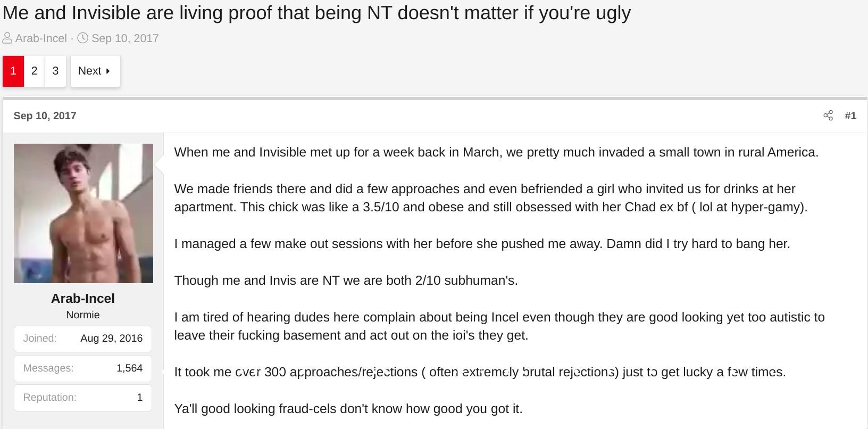Click the share icon on post #1
Viewport: 868px width, 429px height.
(828, 115)
